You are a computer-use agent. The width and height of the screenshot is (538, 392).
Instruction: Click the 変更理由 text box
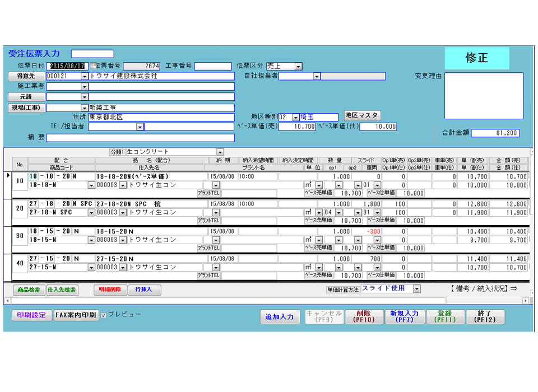pos(484,96)
